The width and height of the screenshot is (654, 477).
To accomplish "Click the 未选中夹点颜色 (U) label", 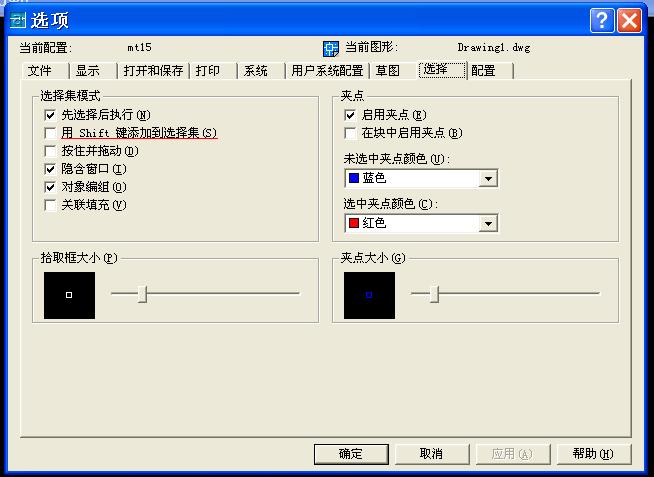I will coord(397,159).
